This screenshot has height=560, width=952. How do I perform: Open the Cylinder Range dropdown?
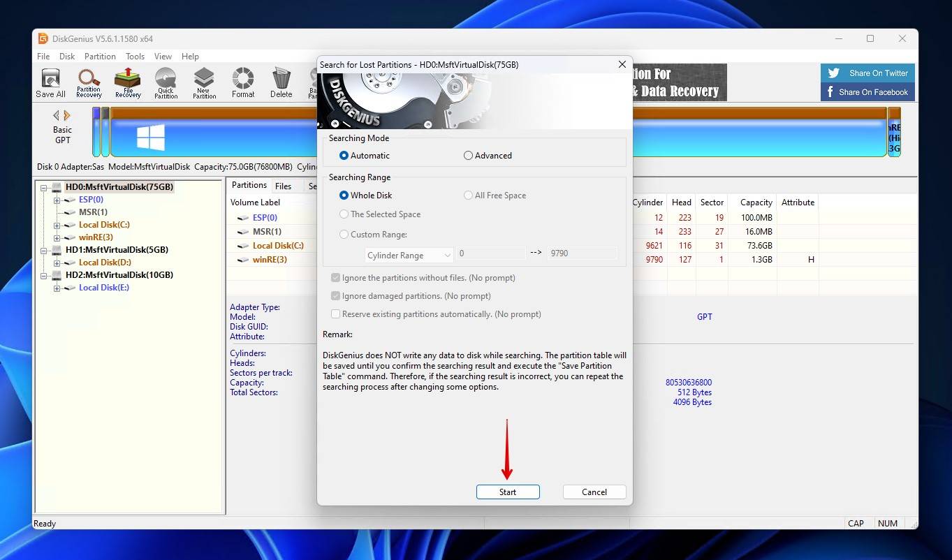click(x=409, y=255)
